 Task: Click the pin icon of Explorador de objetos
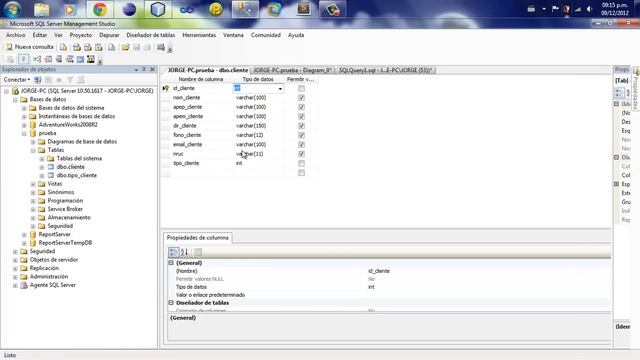(144, 70)
